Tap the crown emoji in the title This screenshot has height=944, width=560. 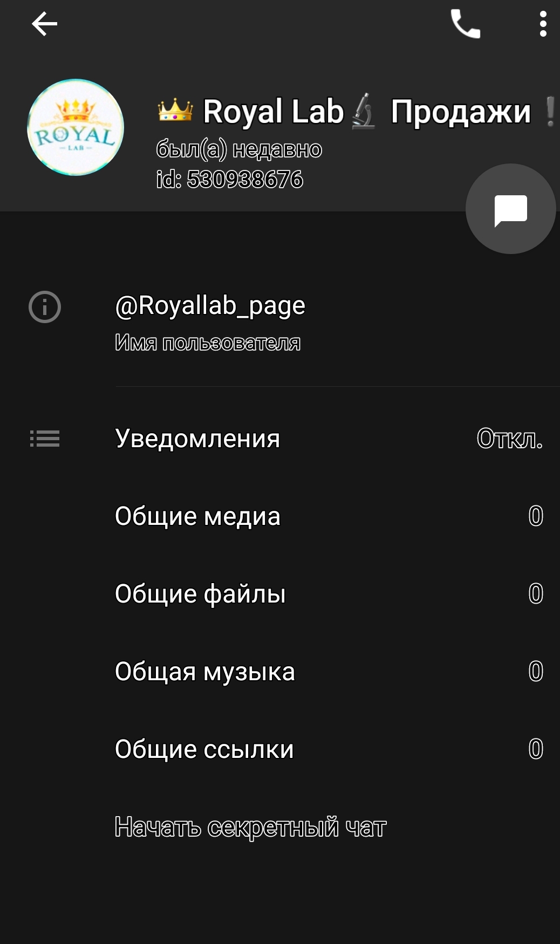175,111
